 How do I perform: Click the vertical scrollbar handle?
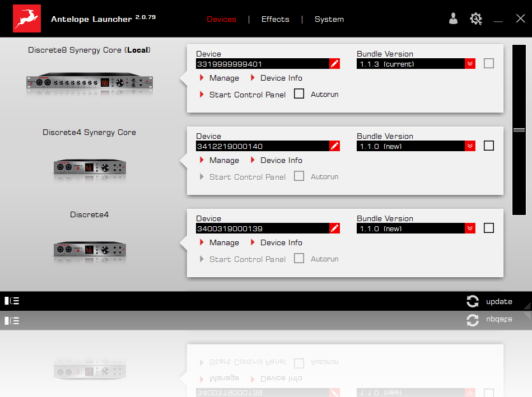coord(519,130)
